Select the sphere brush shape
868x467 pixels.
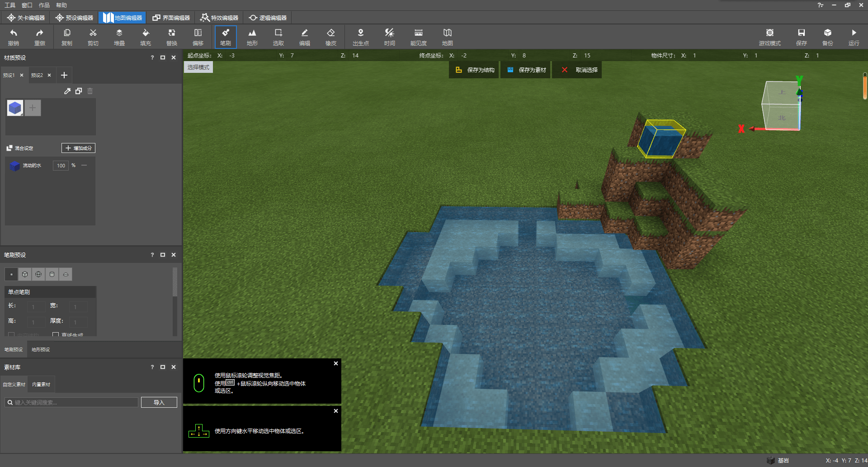38,274
